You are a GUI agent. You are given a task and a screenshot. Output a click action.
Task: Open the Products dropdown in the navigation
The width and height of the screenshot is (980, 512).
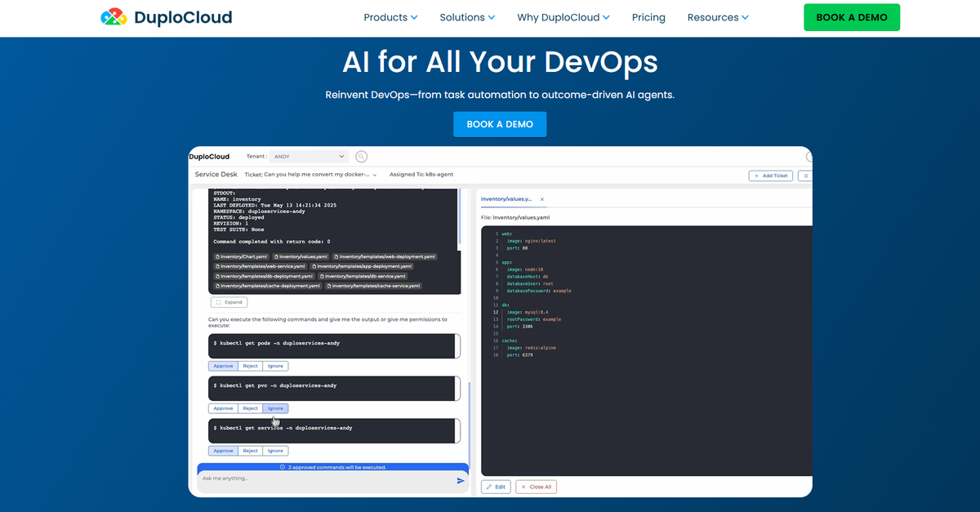point(390,17)
